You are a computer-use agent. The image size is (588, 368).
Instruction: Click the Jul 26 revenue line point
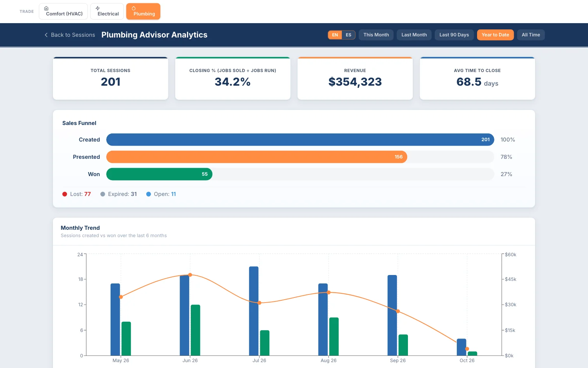[259, 303]
